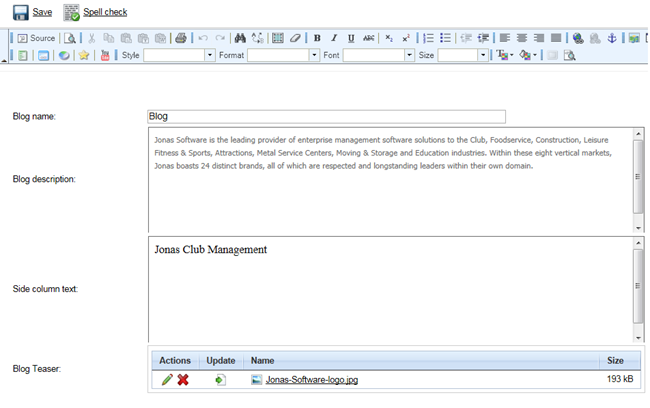Screen dimensions: 650x408
Task: Click the Undo arrow icon
Action: point(203,38)
